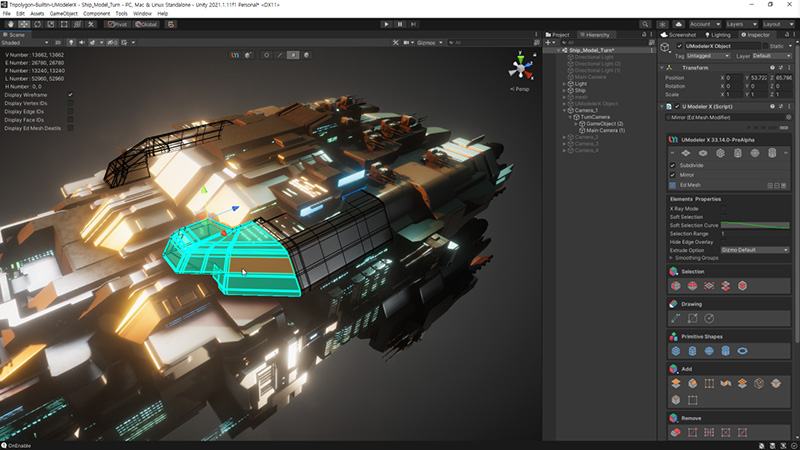Click the eraser tool in Remove section

(676, 433)
